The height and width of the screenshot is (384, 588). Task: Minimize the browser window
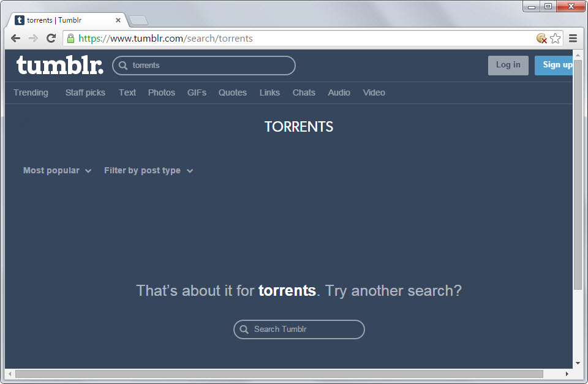coord(532,6)
